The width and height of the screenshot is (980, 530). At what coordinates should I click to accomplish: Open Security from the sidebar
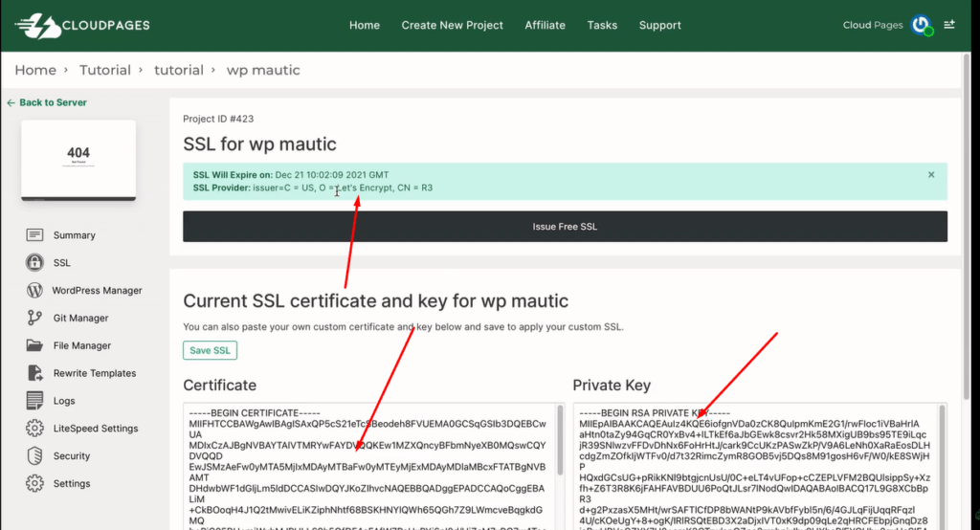point(71,455)
